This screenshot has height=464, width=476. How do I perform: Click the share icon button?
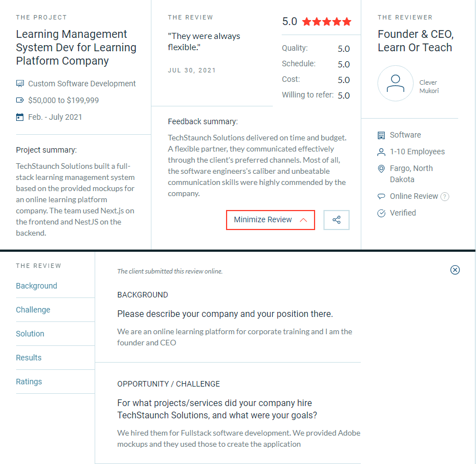tap(336, 220)
